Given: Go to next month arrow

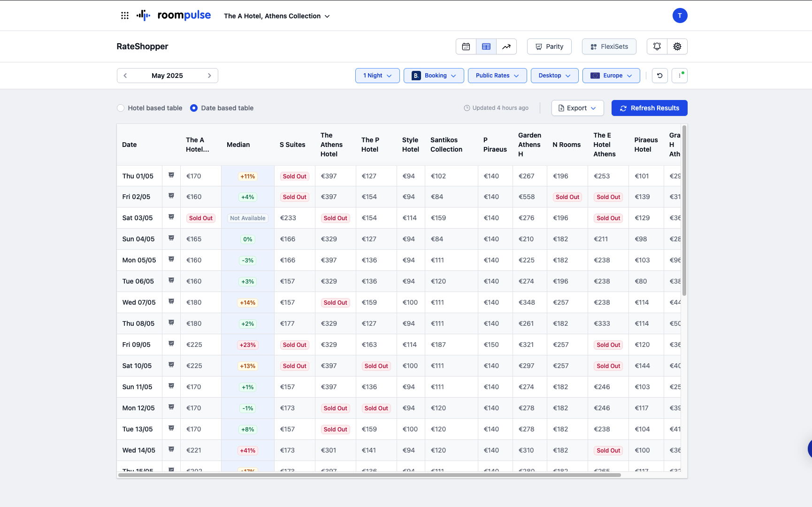Looking at the screenshot, I should [209, 76].
